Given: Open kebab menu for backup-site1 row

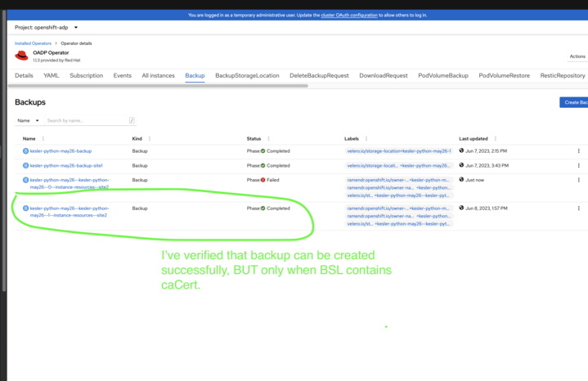Looking at the screenshot, I should (579, 166).
